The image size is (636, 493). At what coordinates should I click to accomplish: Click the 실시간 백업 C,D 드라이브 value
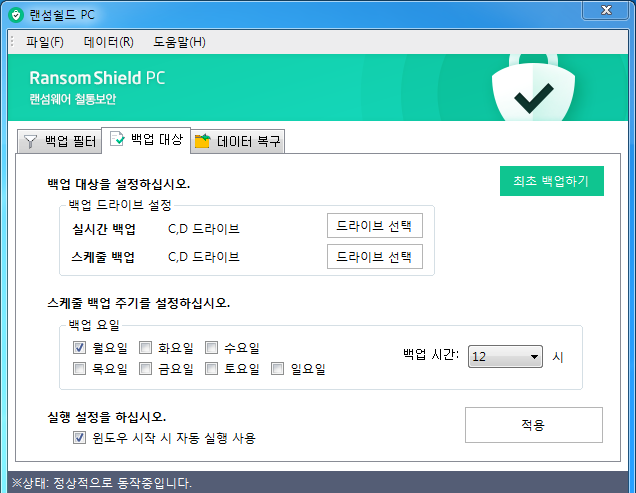[x=204, y=228]
